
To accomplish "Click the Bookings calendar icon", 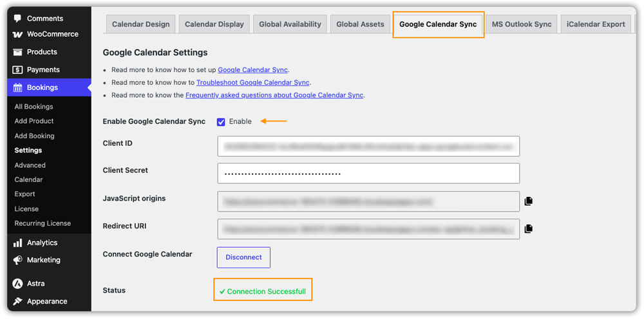I will click(x=17, y=87).
